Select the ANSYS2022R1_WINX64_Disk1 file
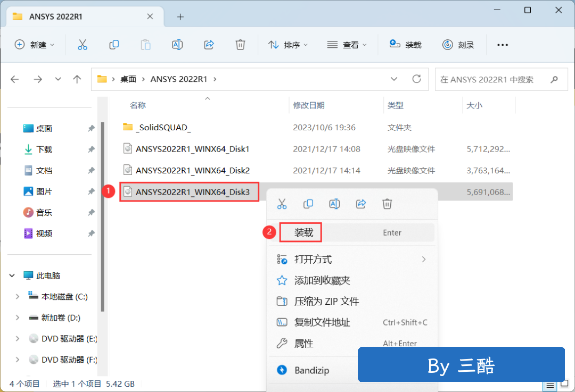The height and width of the screenshot is (392, 575). (192, 149)
